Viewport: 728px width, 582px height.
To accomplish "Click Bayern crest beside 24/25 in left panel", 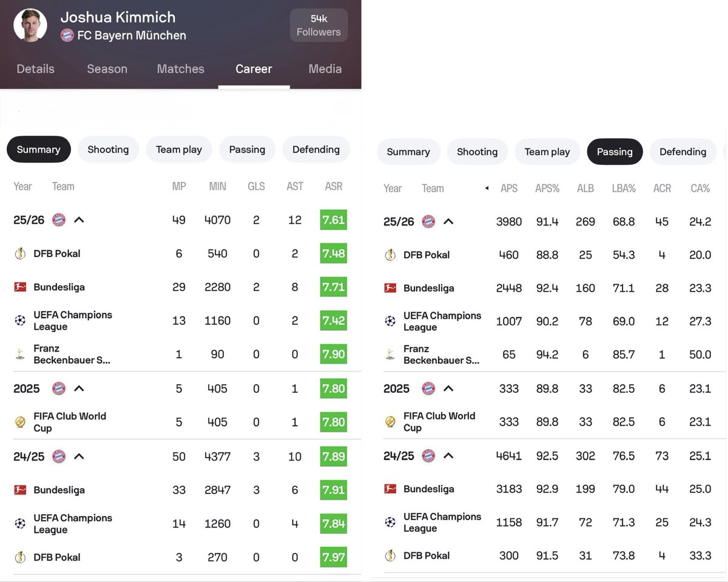I will click(59, 456).
